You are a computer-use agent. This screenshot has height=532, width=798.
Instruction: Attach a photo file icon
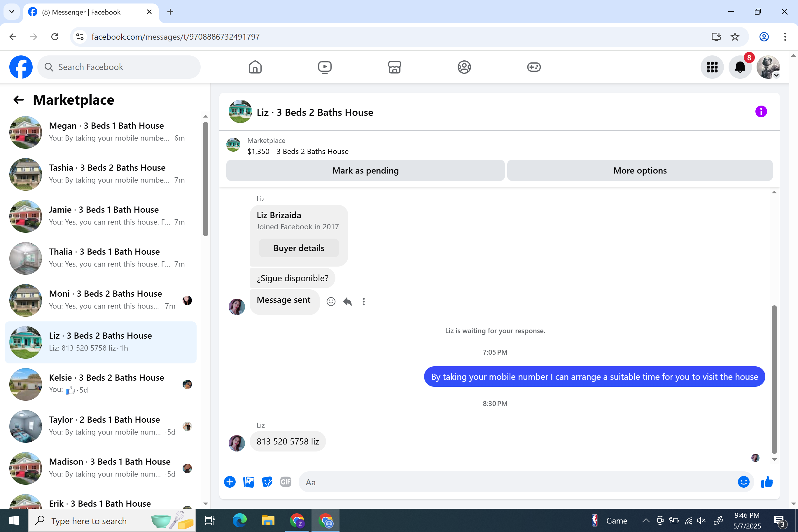point(249,482)
